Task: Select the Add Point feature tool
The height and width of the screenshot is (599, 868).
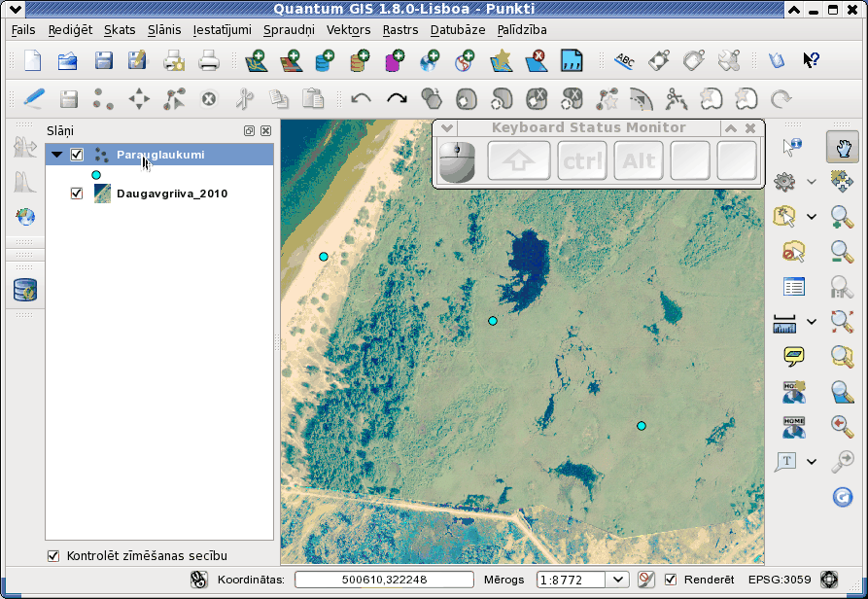Action: pos(103,99)
